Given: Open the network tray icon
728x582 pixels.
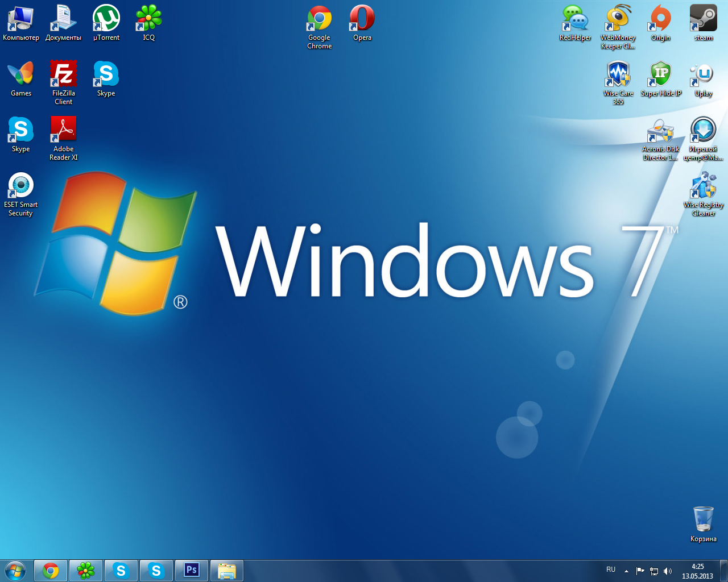Looking at the screenshot, I should tap(654, 571).
